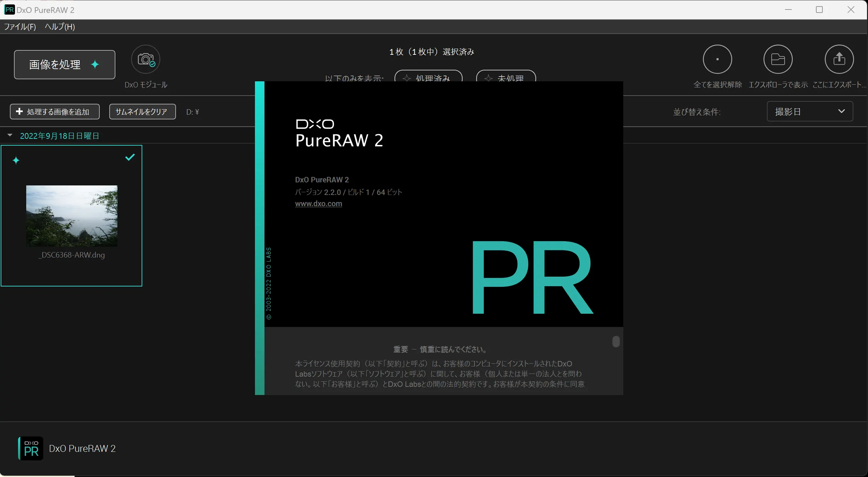The image size is (868, 477).
Task: Click the ここにエクスポート export icon
Action: pos(839,60)
